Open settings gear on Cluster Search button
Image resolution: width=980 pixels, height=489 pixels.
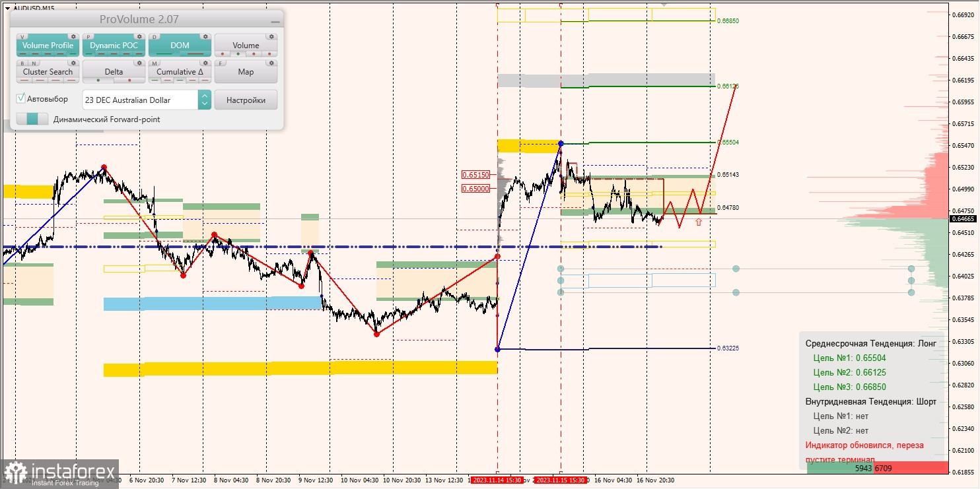point(73,63)
